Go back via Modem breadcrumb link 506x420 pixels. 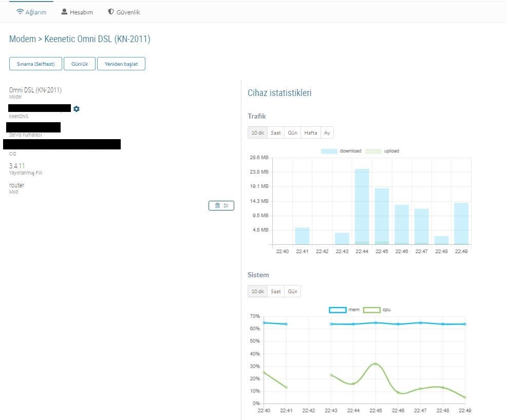coord(22,39)
